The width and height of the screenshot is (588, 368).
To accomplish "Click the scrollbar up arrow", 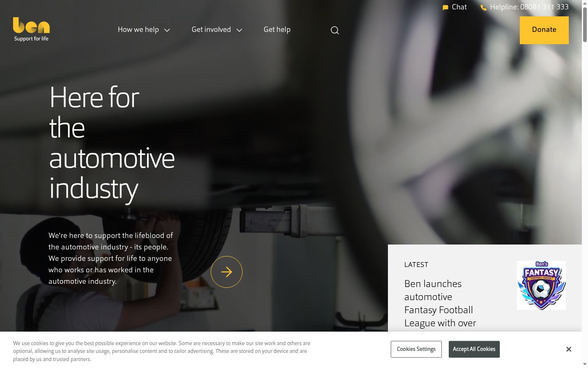I will [x=585, y=3].
